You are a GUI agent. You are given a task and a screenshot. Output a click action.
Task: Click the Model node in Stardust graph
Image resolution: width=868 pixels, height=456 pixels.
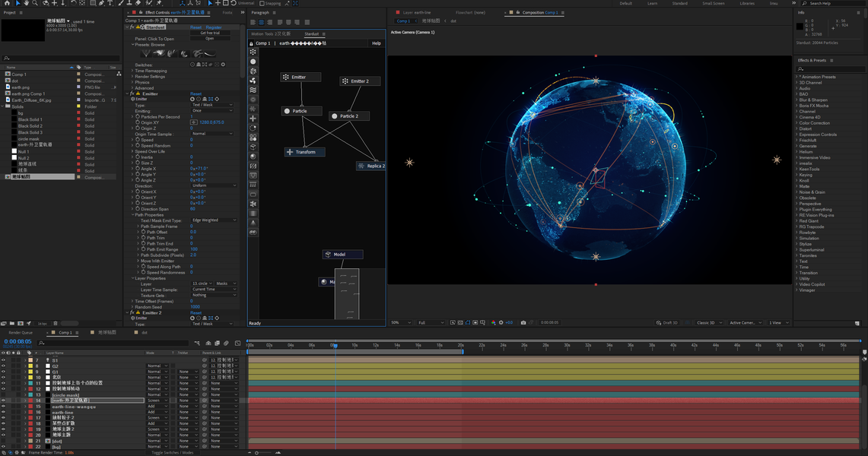342,255
